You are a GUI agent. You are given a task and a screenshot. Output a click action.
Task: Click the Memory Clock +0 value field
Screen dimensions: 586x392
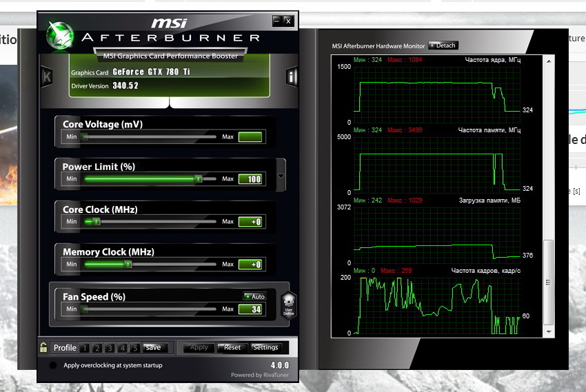point(250,265)
